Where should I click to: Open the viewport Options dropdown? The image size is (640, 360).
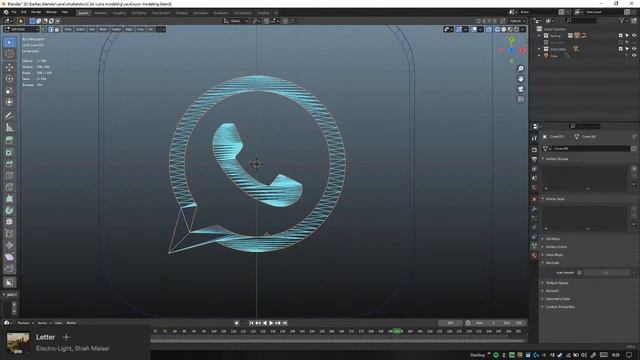click(517, 21)
